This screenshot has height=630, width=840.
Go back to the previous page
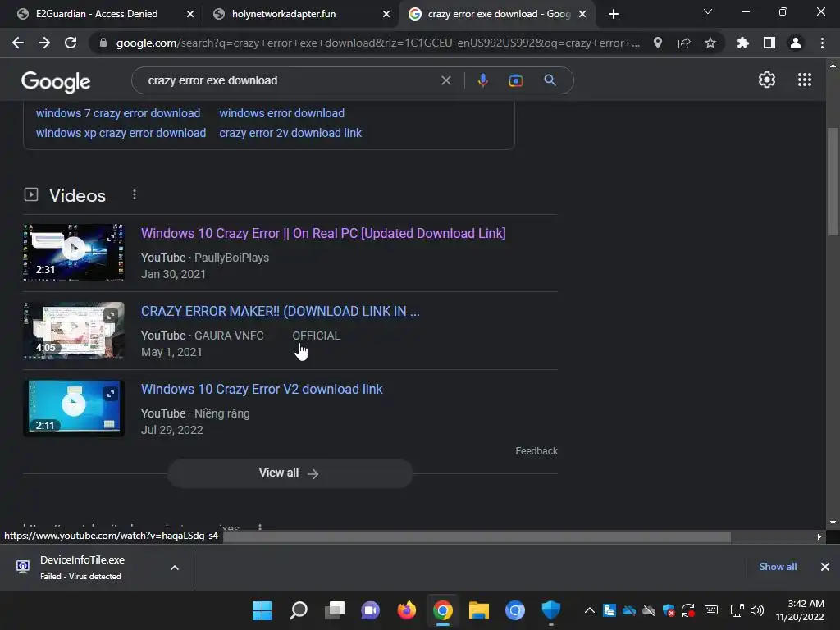pos(18,43)
